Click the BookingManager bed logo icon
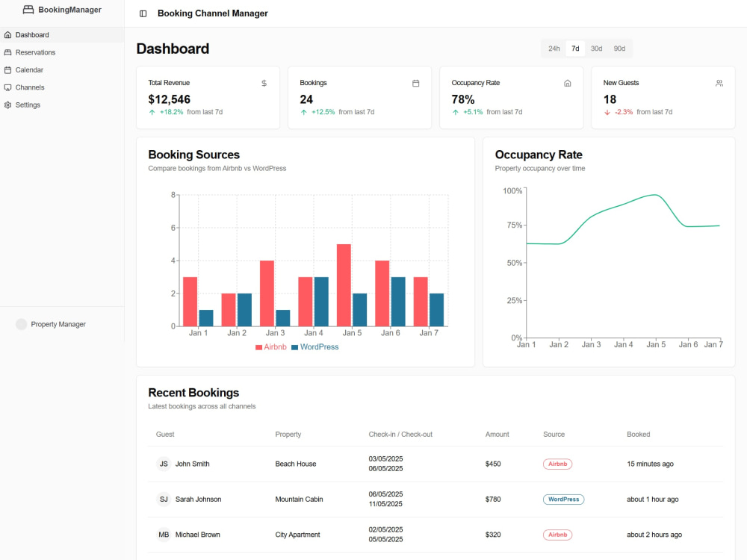Viewport: 747px width, 560px height. (x=28, y=10)
